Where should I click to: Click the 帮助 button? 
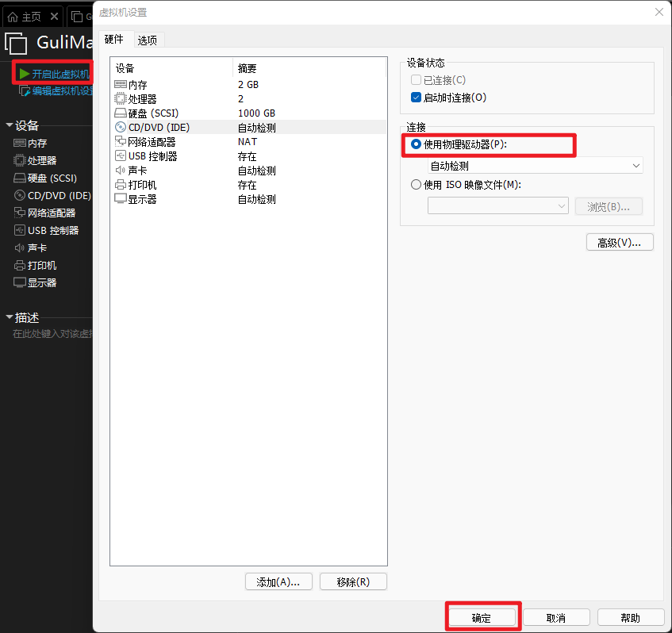(631, 618)
